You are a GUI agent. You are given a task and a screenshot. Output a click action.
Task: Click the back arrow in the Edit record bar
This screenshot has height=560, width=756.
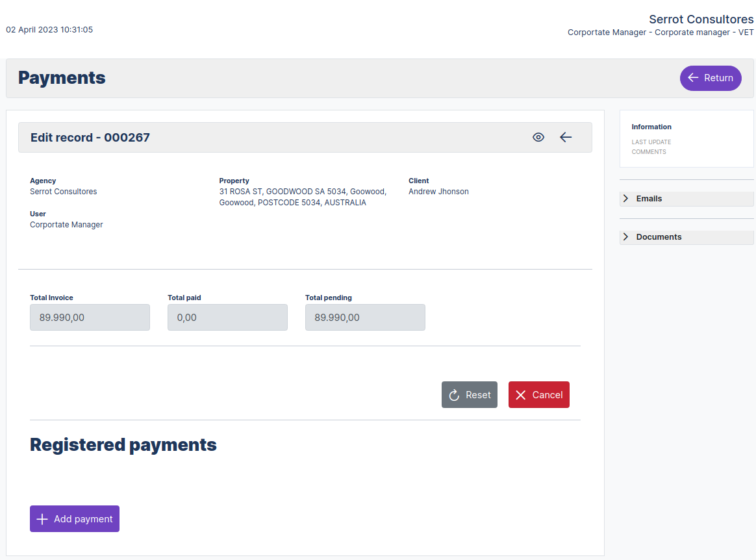pos(566,137)
